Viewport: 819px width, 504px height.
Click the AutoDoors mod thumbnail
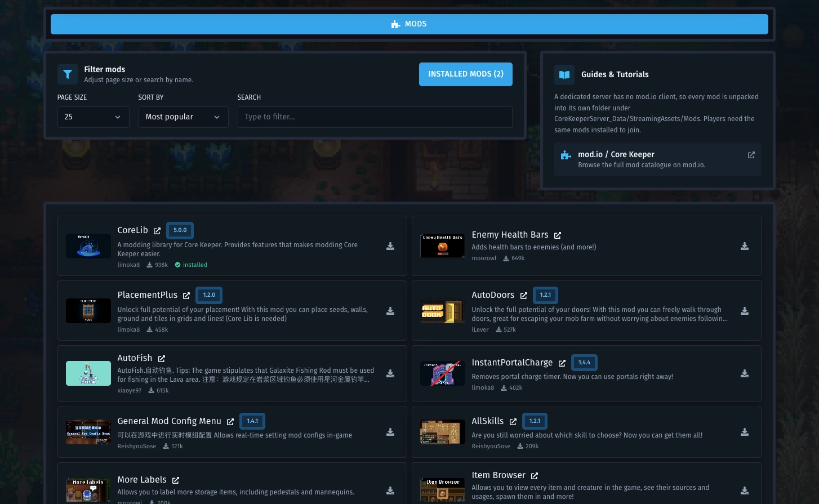pos(443,311)
